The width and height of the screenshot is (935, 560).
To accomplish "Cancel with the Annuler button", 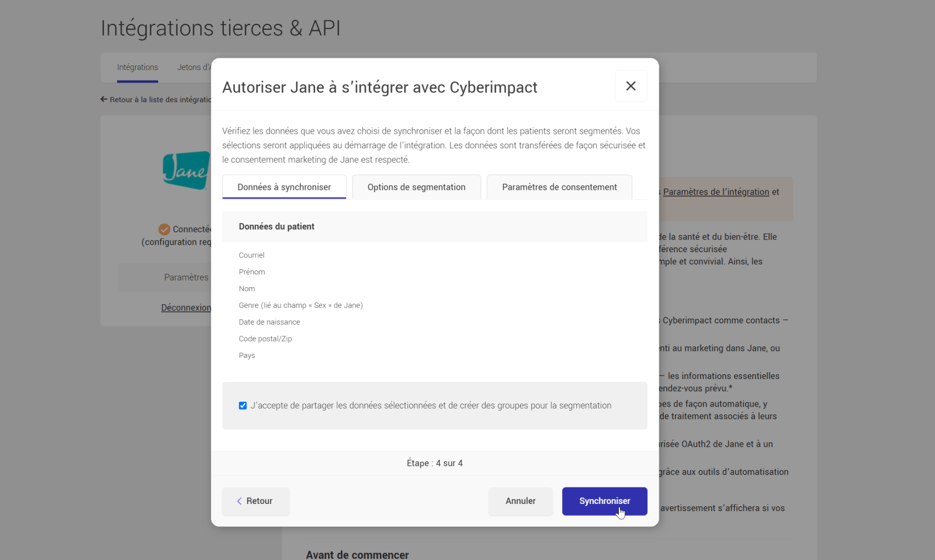I will point(521,501).
